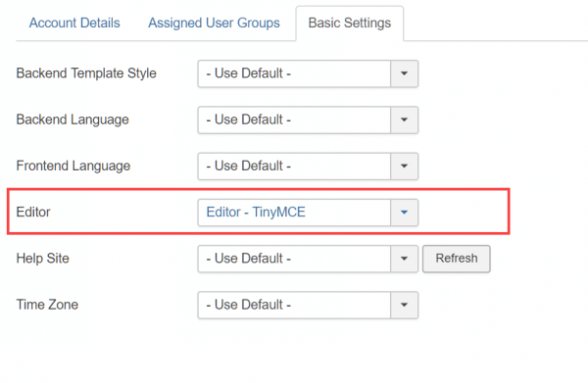This screenshot has height=383, width=588.
Task: Open the Backend Language dropdown arrow
Action: (404, 120)
